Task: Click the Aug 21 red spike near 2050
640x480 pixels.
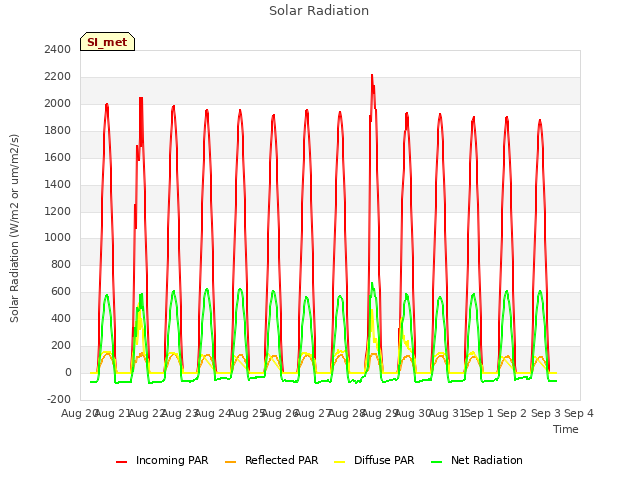Action: 141,99
